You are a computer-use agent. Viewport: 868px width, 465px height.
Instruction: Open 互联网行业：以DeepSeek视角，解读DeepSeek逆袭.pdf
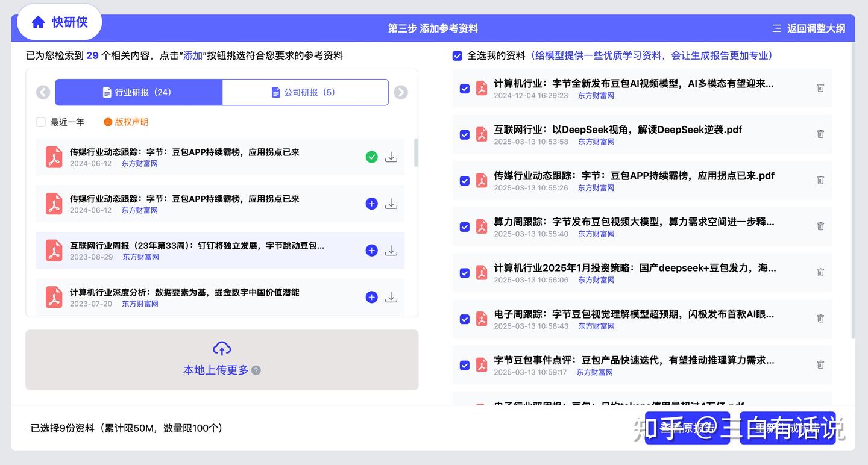[x=618, y=130]
